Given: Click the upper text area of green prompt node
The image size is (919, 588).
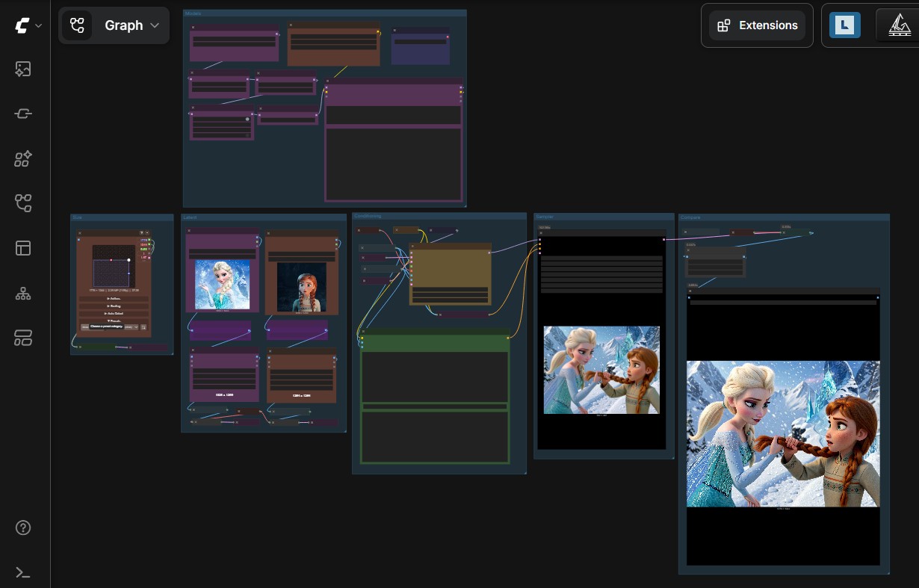Looking at the screenshot, I should 434,377.
